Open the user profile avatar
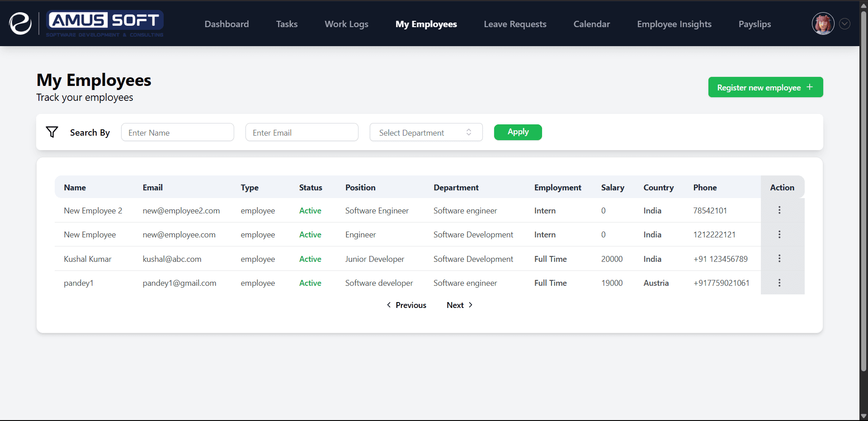This screenshot has height=421, width=868. [x=823, y=24]
